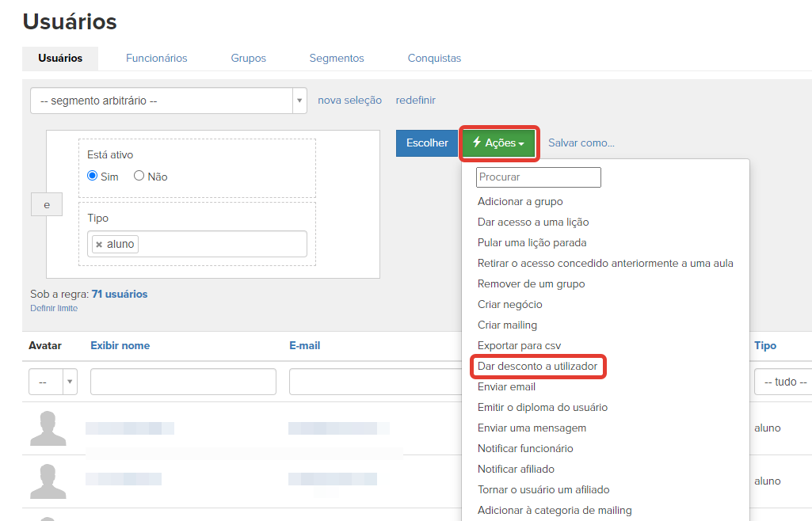The height and width of the screenshot is (521, 812).
Task: Select the Não radio button
Action: tap(139, 176)
